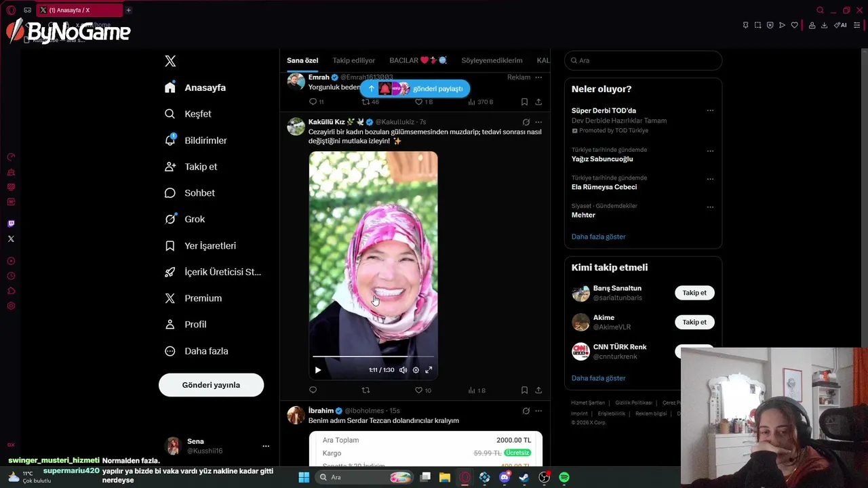Image resolution: width=868 pixels, height=488 pixels.
Task: Click the X logo above the navigation menu
Action: coord(170,61)
